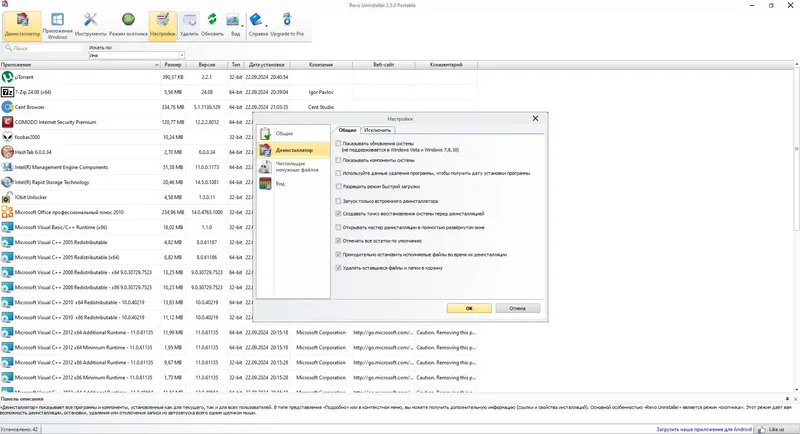This screenshot has height=434, width=800.
Task: Open the Справка blue book icon
Action: point(256,20)
